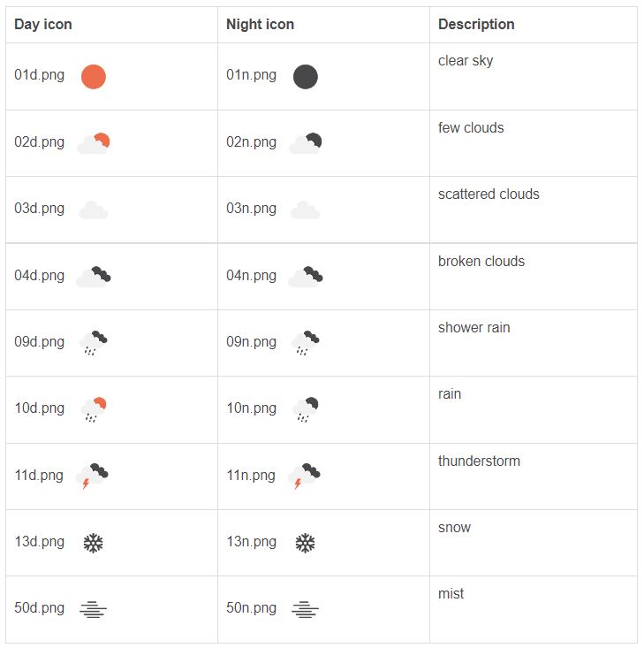Click the scattered clouds day icon
This screenshot has height=648, width=644.
94,210
